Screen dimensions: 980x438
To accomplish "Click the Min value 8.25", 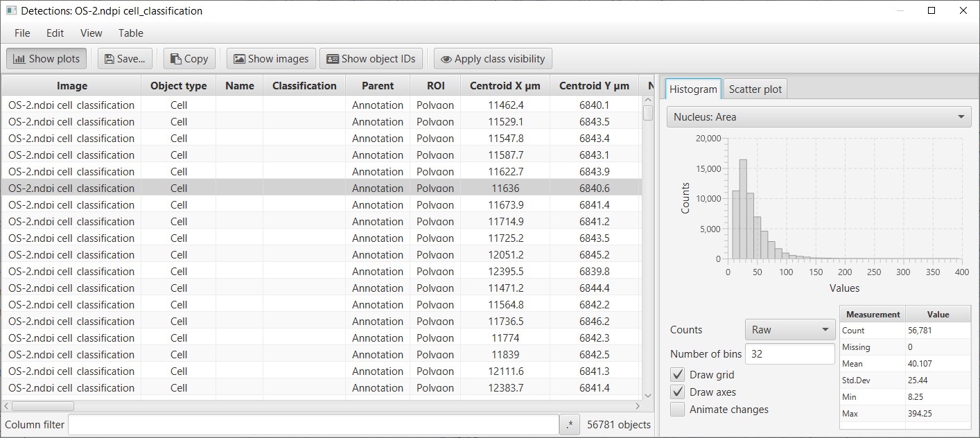I will coord(915,397).
